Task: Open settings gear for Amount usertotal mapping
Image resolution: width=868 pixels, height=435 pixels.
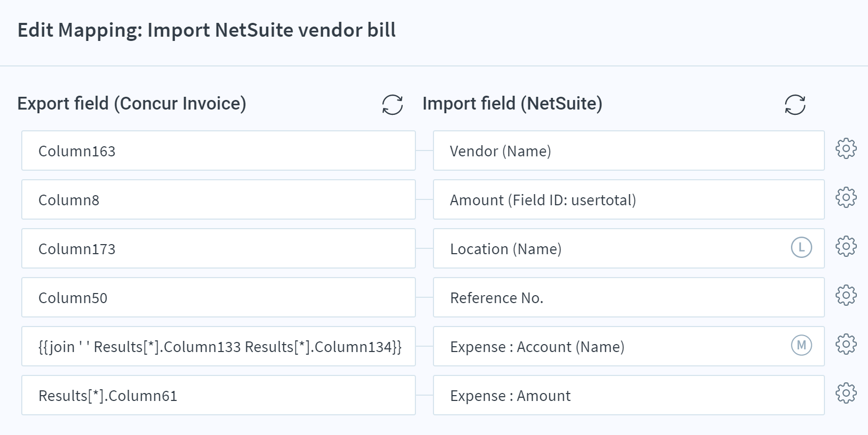Action: click(x=846, y=197)
